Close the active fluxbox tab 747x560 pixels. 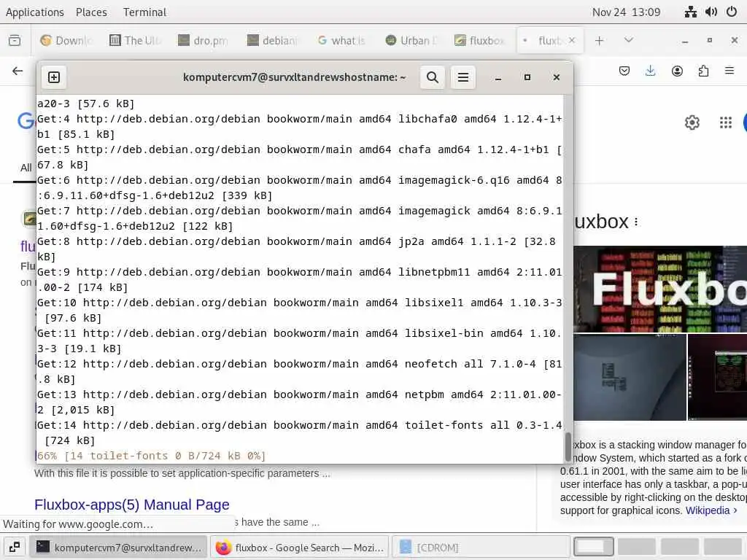[572, 41]
